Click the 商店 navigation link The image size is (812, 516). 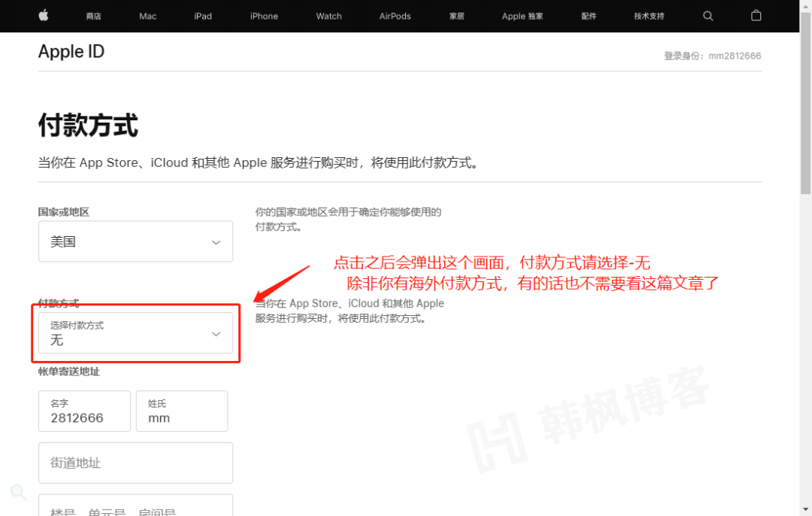pyautogui.click(x=93, y=16)
